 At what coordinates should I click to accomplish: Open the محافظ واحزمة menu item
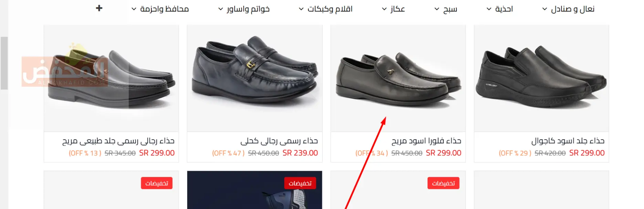click(160, 9)
